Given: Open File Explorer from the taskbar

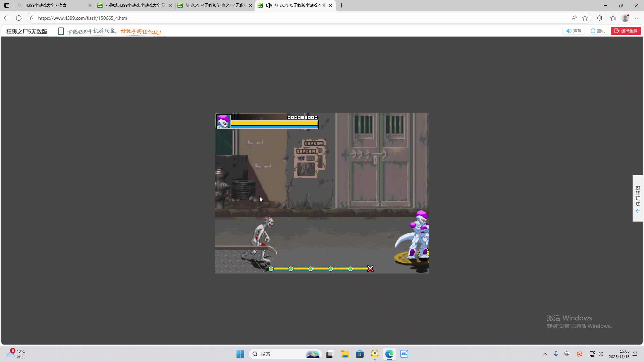Looking at the screenshot, I should click(x=345, y=354).
